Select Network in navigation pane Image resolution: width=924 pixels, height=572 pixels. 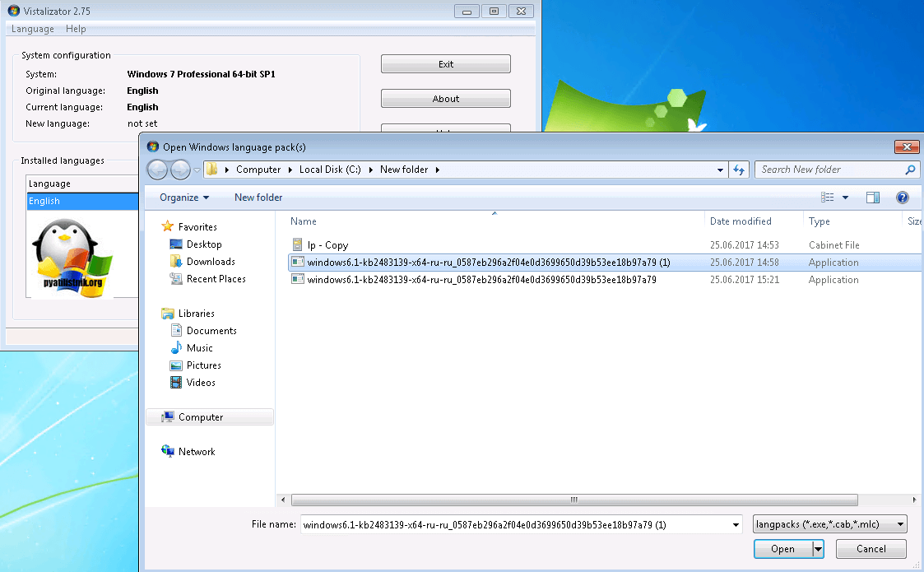pos(197,452)
